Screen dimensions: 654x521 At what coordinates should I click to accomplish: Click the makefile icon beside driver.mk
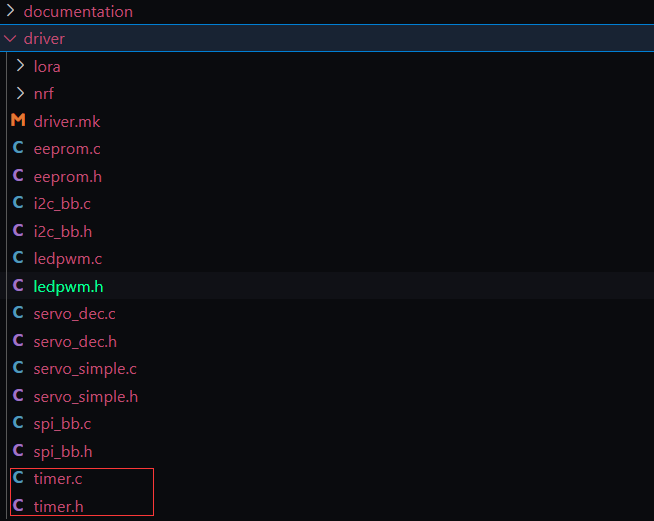tap(18, 120)
